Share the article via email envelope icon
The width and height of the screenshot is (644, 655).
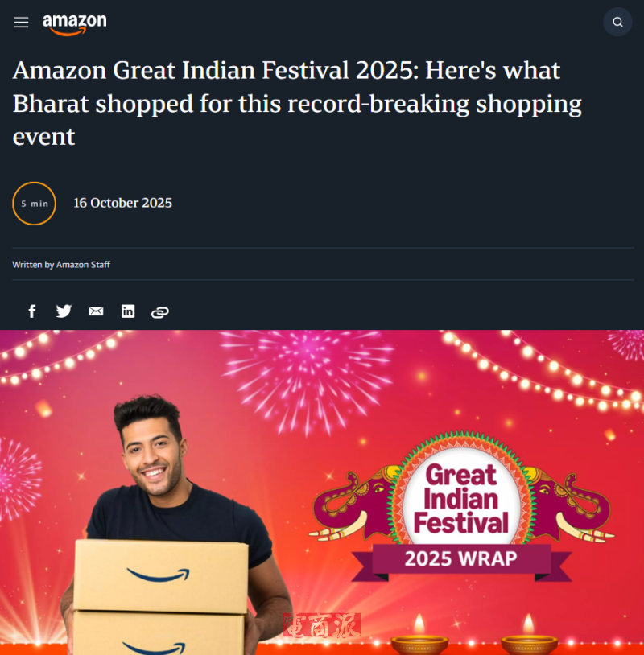[96, 311]
